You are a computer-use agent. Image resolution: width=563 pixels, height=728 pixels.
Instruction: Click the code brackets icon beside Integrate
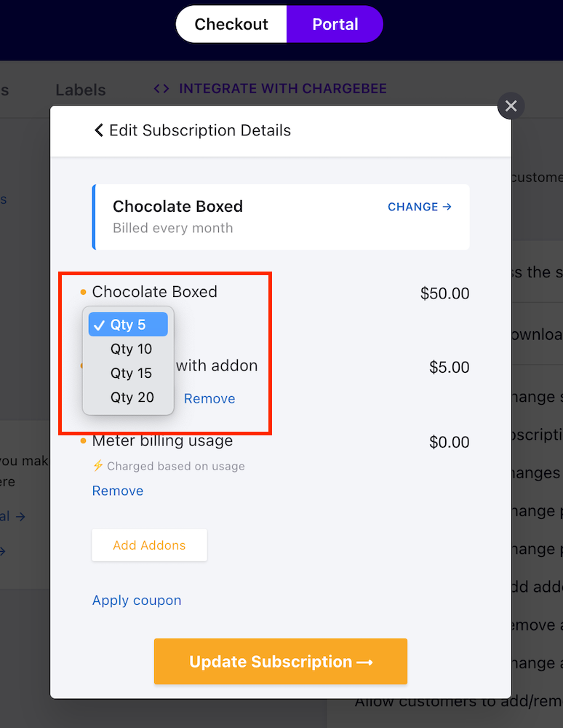click(161, 88)
